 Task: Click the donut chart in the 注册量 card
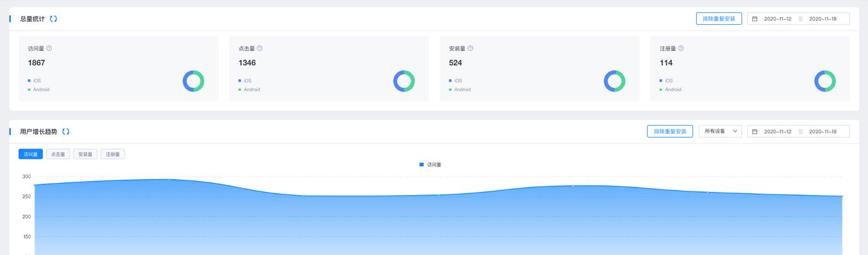pyautogui.click(x=825, y=81)
